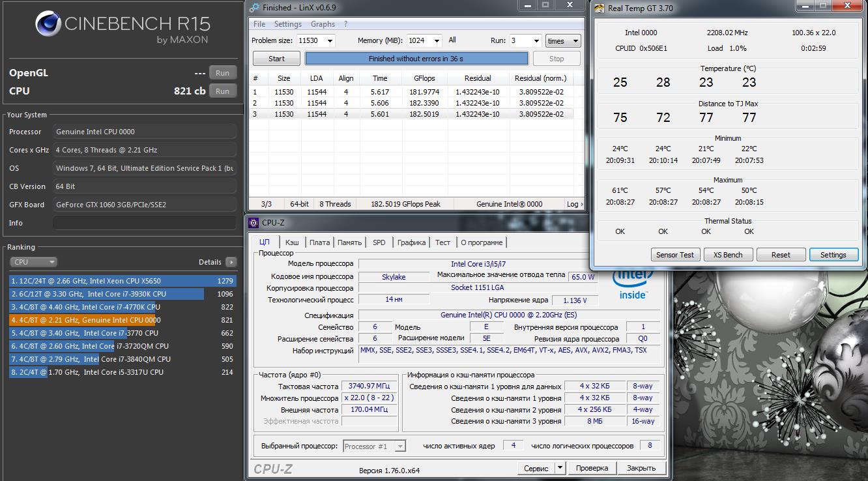Open the Сервис dropdown arrow in CPU-Z

tap(560, 468)
